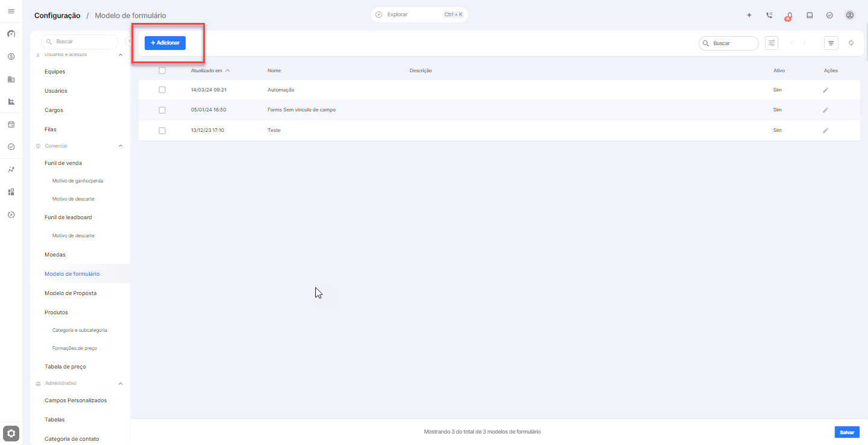Image resolution: width=868 pixels, height=445 pixels.
Task: Click the Nome column header
Action: (274, 70)
